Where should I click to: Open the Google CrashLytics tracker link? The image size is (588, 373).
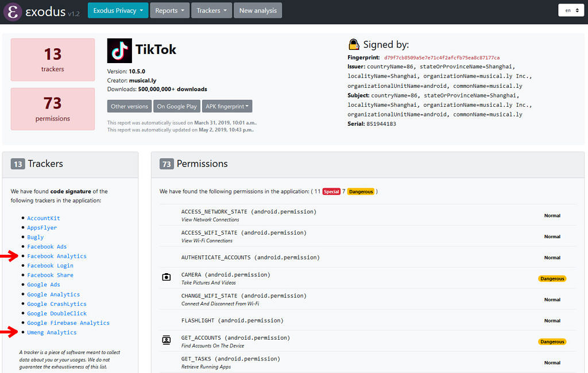tap(57, 304)
